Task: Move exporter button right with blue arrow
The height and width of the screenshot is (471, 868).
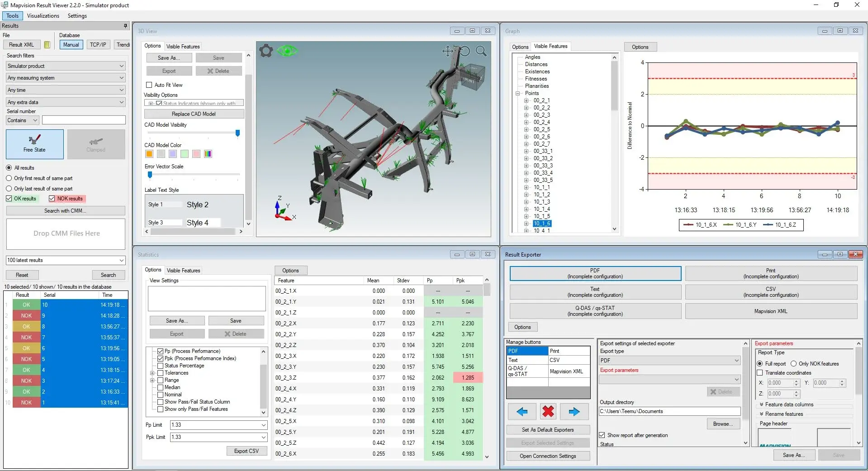Action: [x=574, y=412]
